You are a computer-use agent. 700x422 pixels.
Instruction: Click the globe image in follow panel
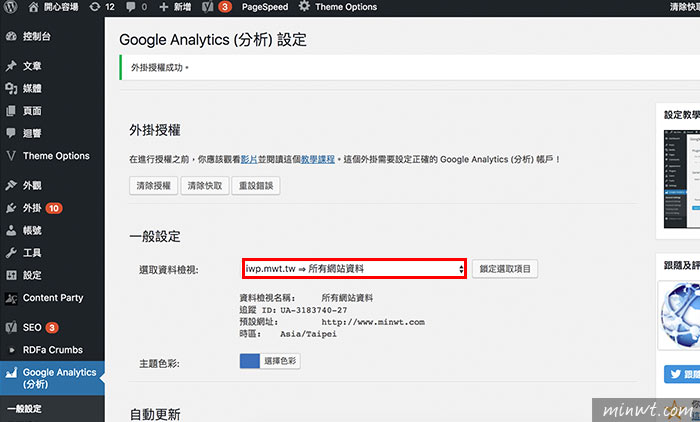pyautogui.click(x=679, y=316)
